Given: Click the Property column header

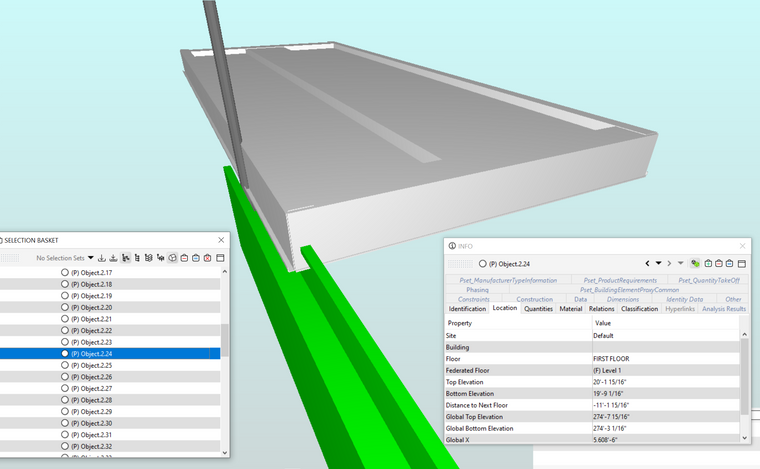Looking at the screenshot, I should point(519,323).
